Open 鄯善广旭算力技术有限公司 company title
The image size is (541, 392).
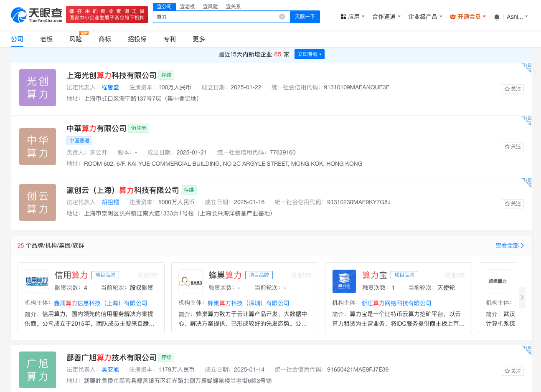112,357
